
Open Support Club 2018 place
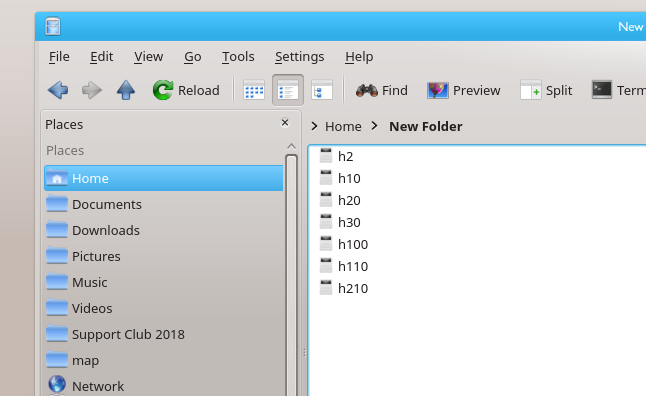(x=164, y=334)
